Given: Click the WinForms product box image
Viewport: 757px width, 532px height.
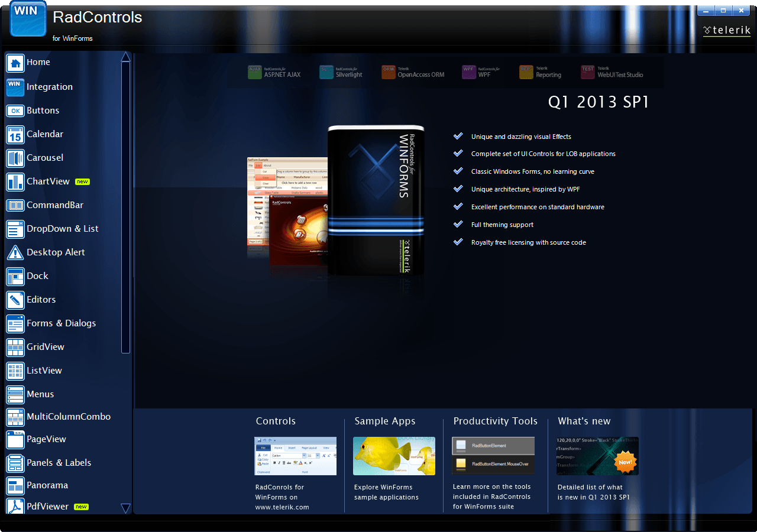Looking at the screenshot, I should 376,200.
